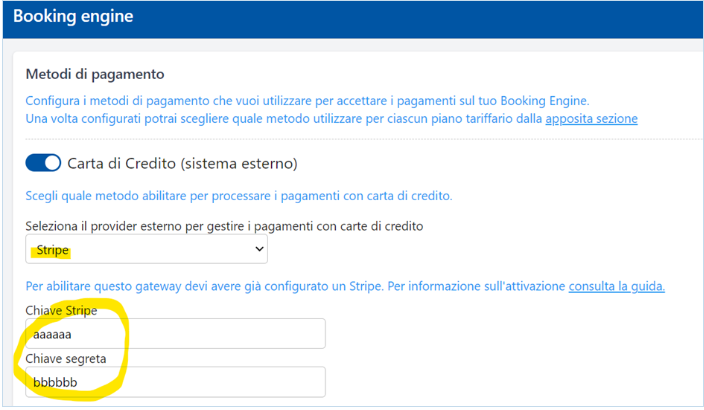704x410 pixels.
Task: Click the "Scegli quale metodo abilitare" text
Action: [x=238, y=195]
